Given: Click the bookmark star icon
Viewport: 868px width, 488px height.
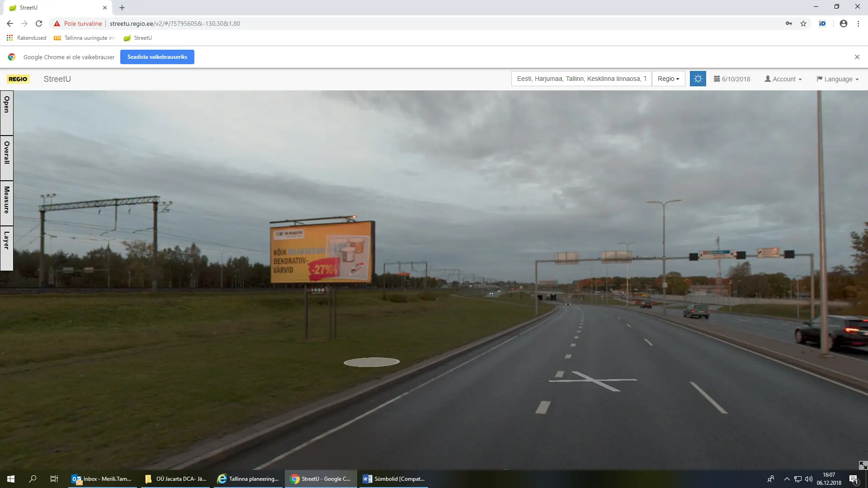Looking at the screenshot, I should 803,23.
